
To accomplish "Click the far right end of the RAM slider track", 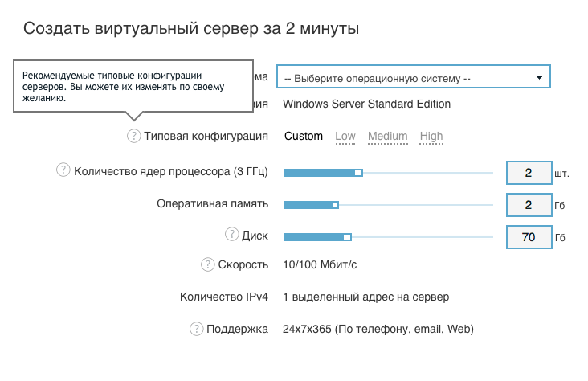I will [491, 205].
